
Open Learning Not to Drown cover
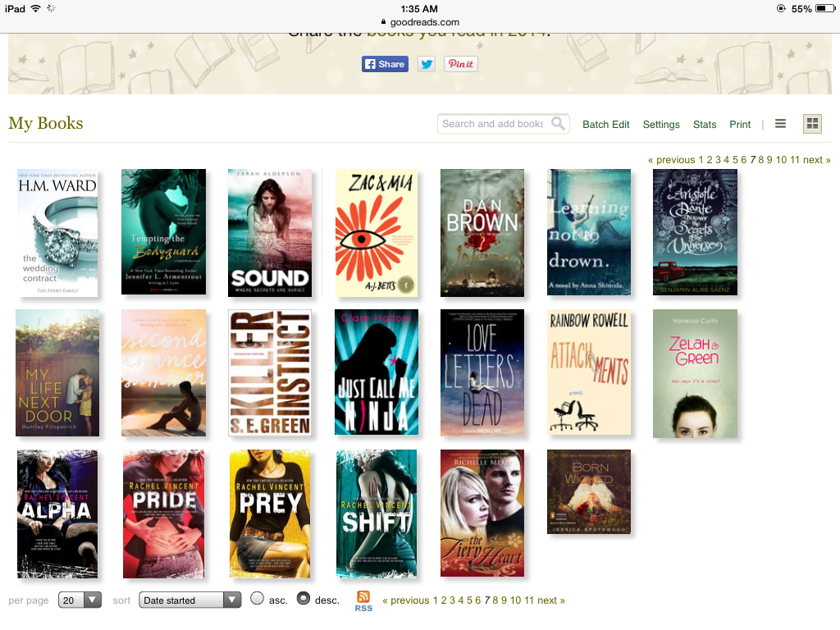pyautogui.click(x=589, y=232)
